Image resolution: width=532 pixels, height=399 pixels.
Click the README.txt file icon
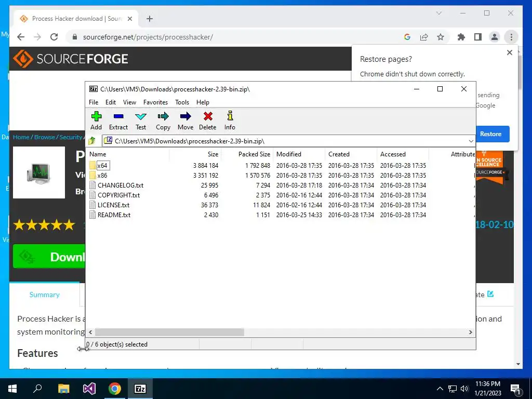tap(92, 215)
